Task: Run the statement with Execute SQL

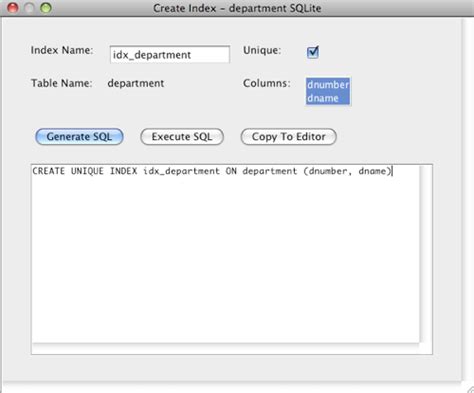Action: click(x=182, y=137)
